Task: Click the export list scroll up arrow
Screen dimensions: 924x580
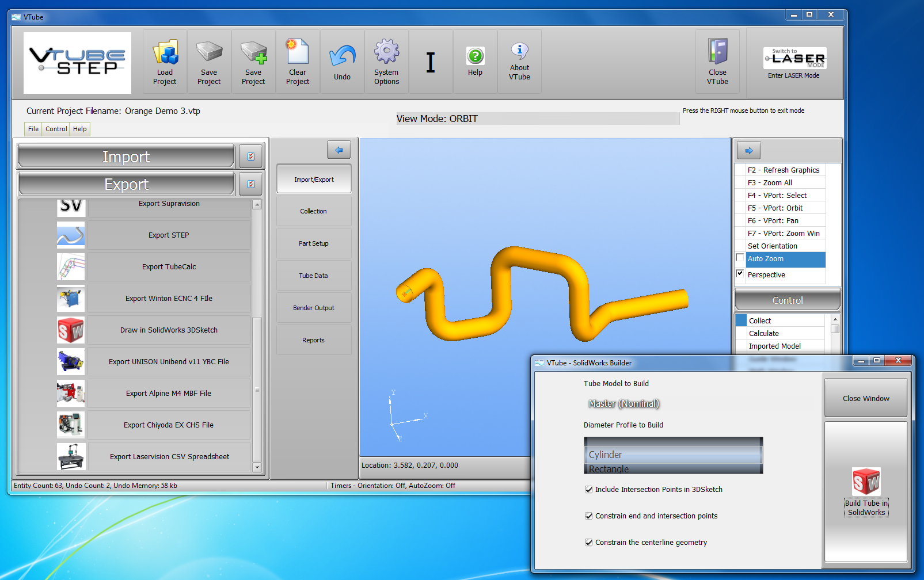Action: [257, 205]
